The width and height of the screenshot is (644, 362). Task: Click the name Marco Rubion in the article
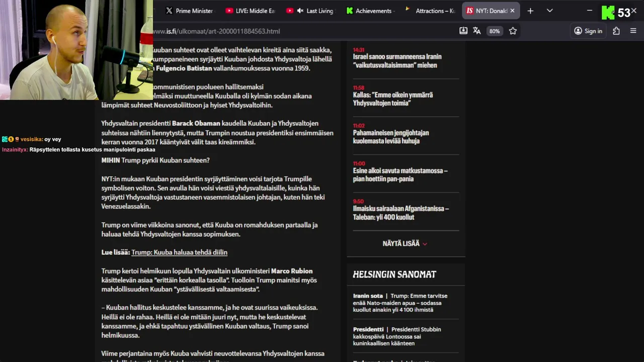(x=292, y=271)
